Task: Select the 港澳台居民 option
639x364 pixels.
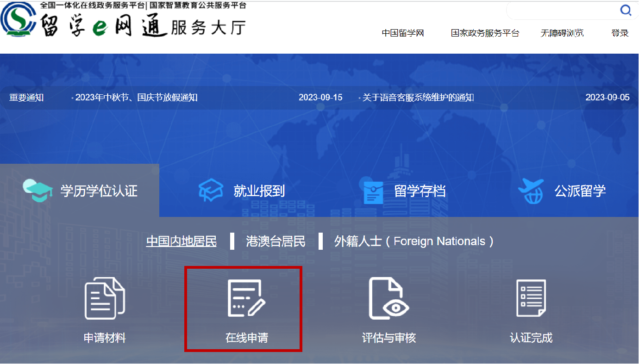Action: [x=276, y=241]
